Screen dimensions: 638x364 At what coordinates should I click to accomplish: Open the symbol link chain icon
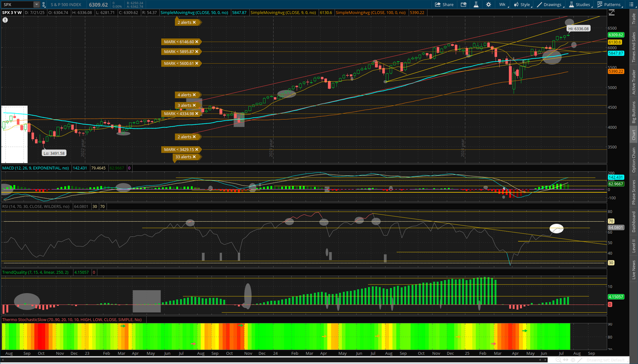pyautogui.click(x=45, y=4)
